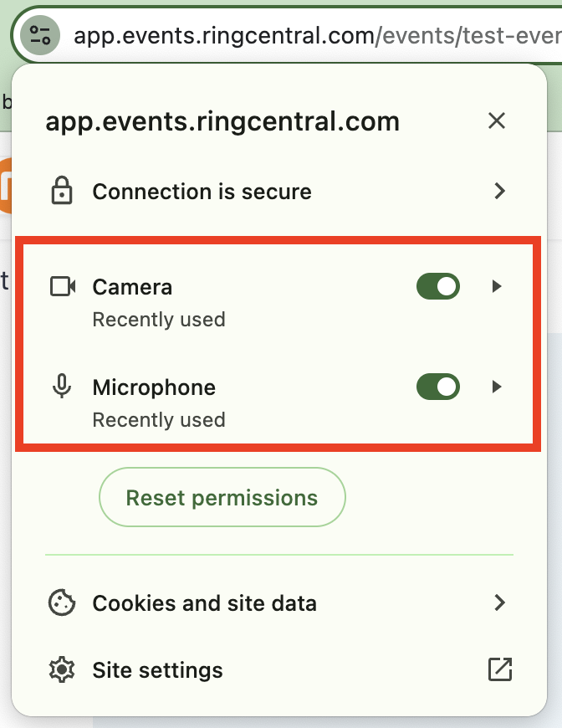This screenshot has height=728, width=562.
Task: Disable the Camera permission toggle
Action: point(438,287)
